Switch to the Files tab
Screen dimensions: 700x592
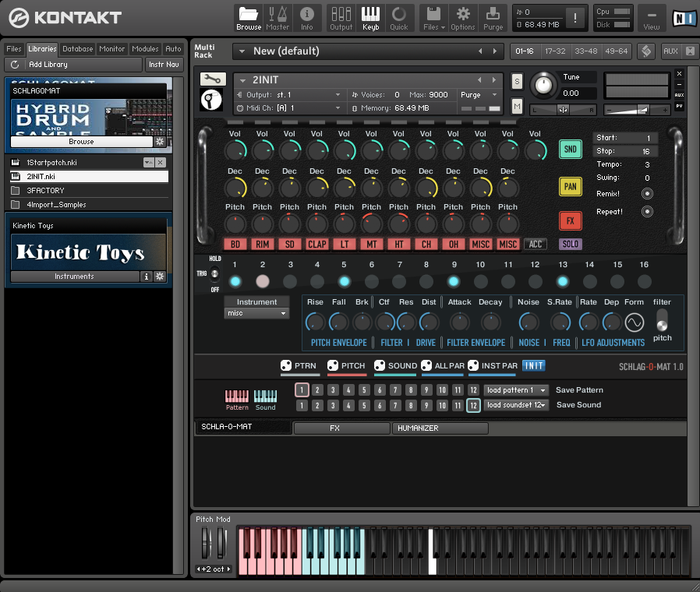click(14, 48)
